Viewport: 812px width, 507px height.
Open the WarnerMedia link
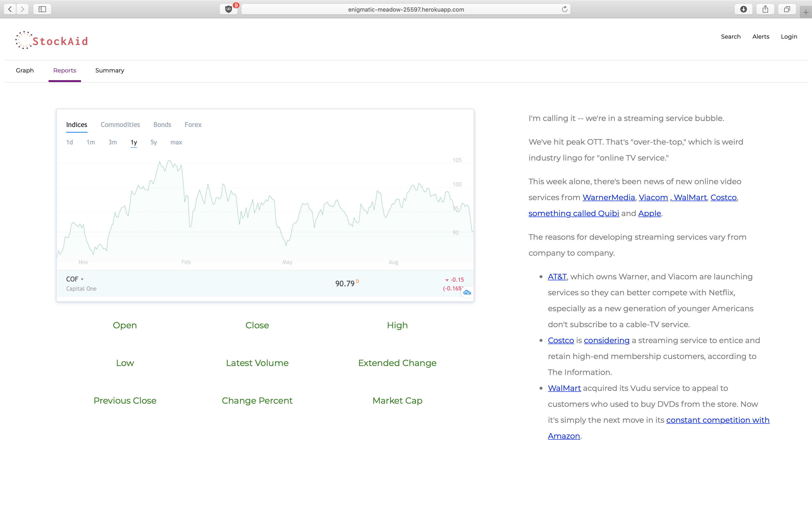pos(609,197)
